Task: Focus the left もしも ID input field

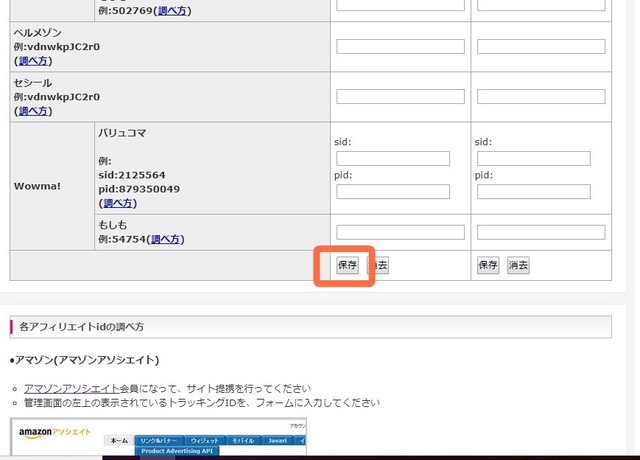Action: click(x=400, y=232)
